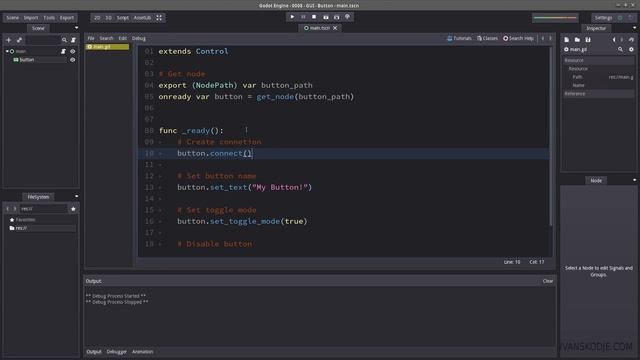Select main.gd in script list
640x360 pixels.
(x=107, y=47)
